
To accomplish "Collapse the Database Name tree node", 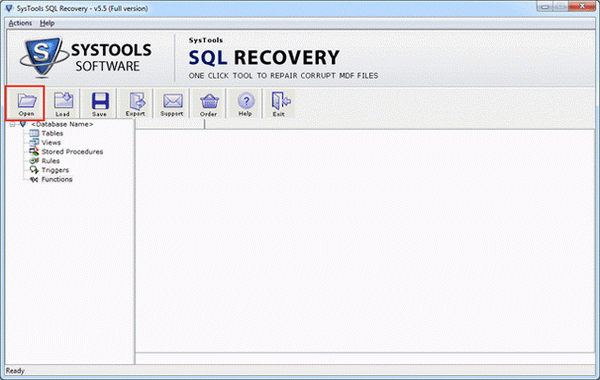I will click(12, 124).
